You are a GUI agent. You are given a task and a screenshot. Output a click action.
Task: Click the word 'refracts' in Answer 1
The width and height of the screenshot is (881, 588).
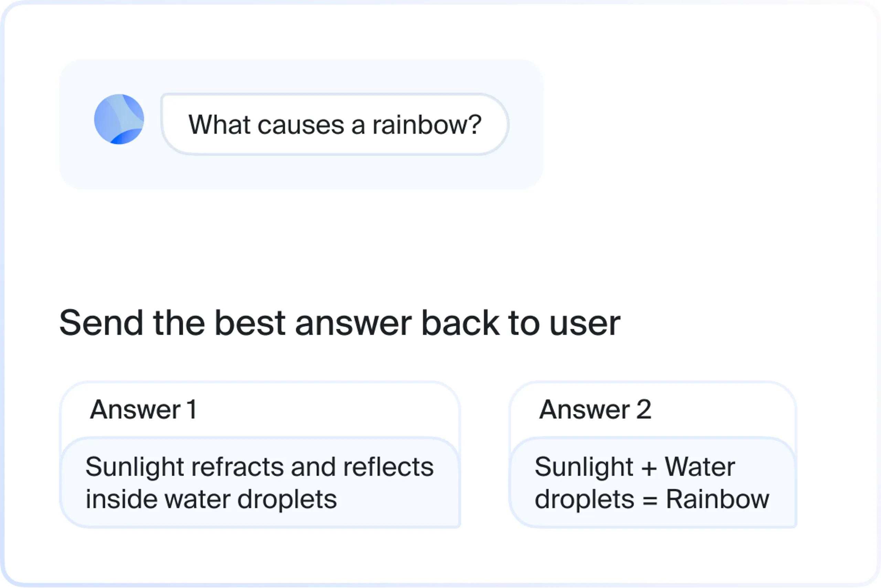pos(238,467)
